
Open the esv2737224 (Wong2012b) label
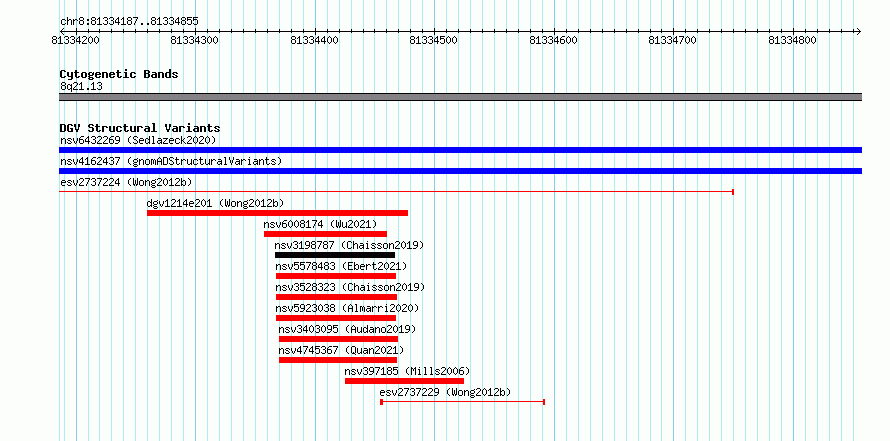tap(126, 182)
